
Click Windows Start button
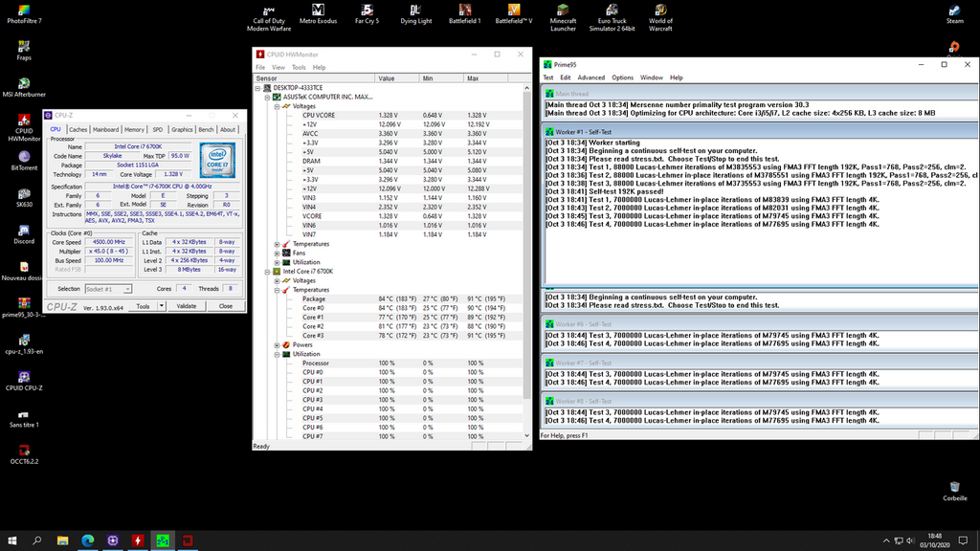click(x=11, y=540)
